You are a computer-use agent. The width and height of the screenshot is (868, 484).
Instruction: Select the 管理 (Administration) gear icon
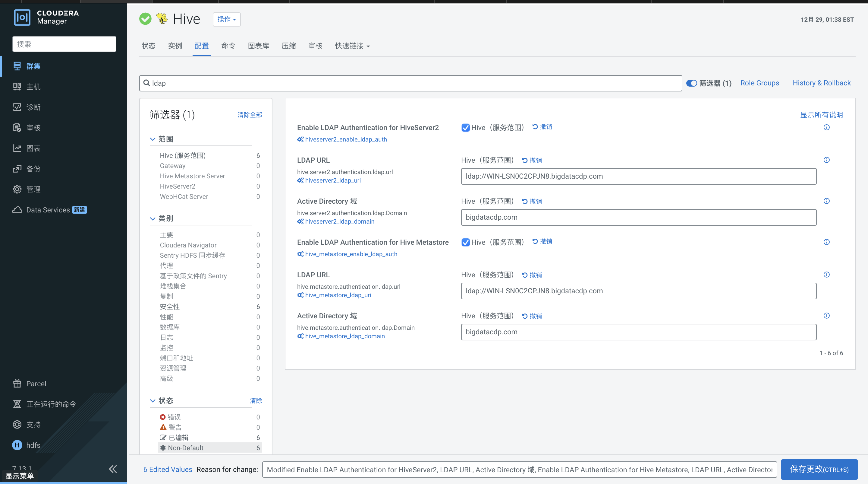coord(17,189)
